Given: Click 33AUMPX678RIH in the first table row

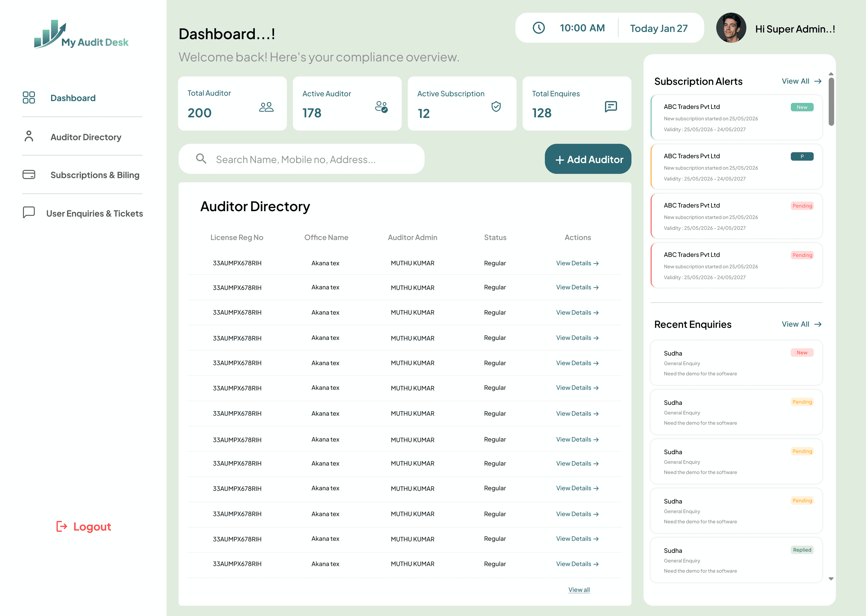Looking at the screenshot, I should (x=237, y=263).
